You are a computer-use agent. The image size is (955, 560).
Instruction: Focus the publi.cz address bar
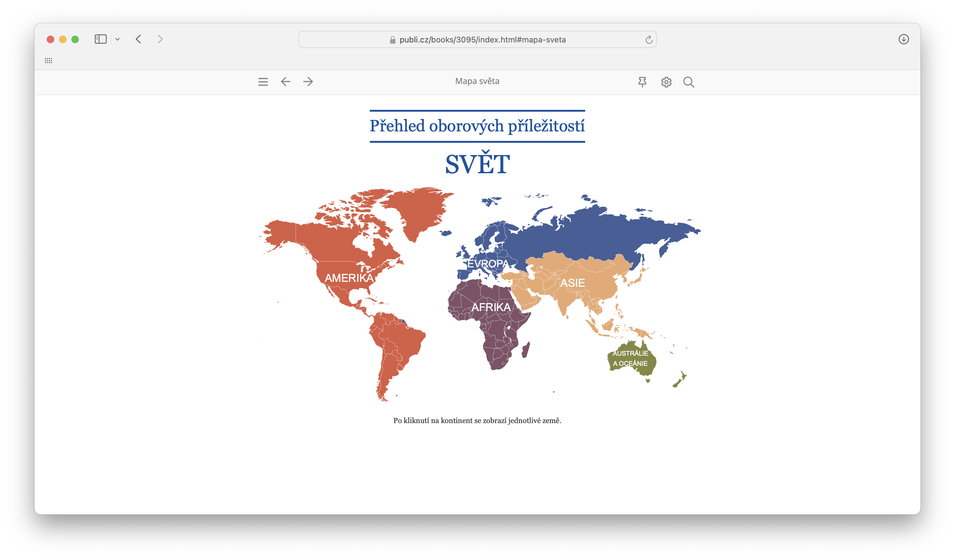(477, 39)
